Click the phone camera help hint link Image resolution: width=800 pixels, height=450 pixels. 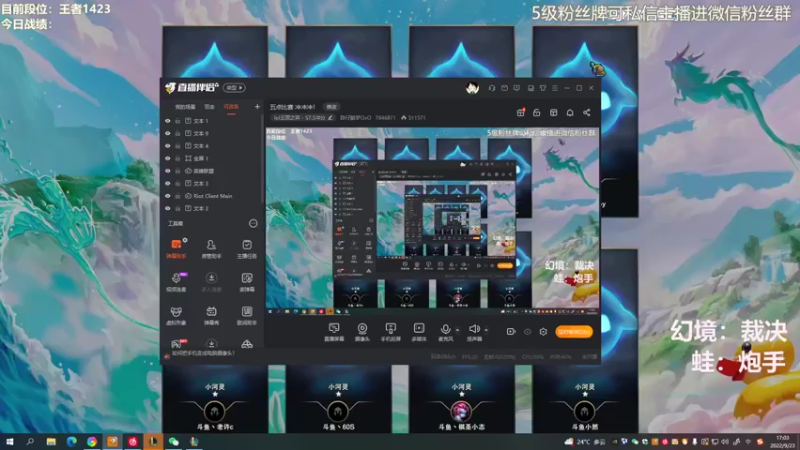click(x=203, y=353)
